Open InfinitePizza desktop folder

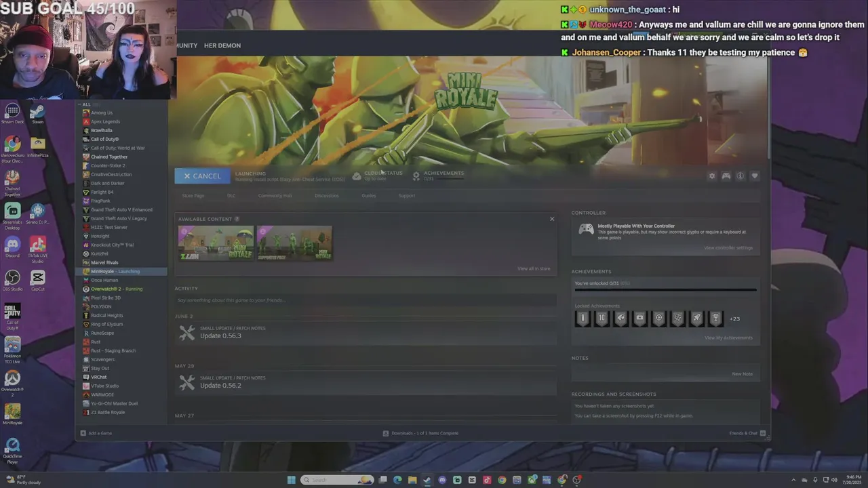(38, 147)
